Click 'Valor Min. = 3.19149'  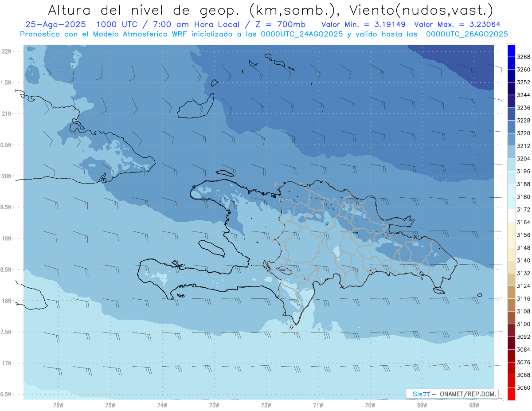(x=364, y=24)
